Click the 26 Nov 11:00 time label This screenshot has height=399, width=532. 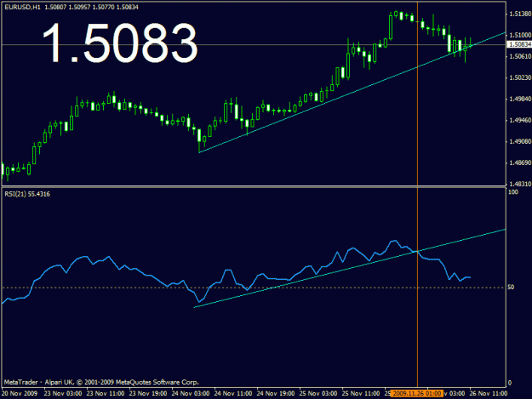click(x=489, y=394)
